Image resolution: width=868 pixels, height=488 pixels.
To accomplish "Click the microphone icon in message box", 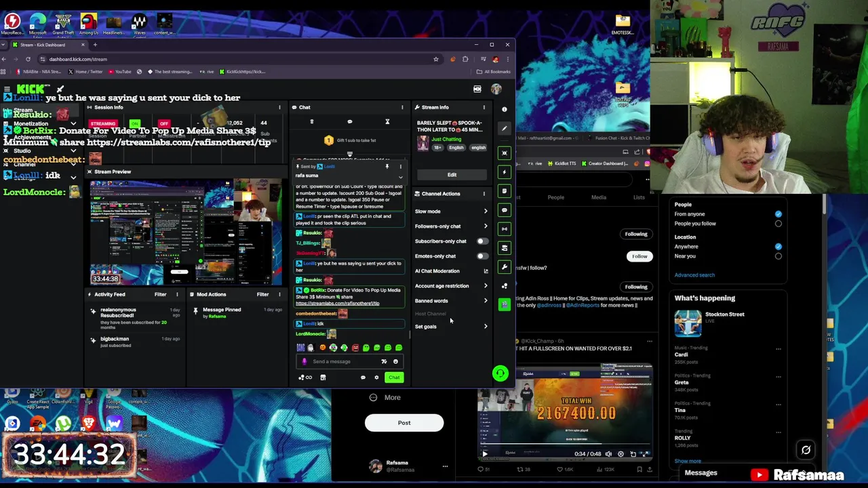I will [x=304, y=361].
